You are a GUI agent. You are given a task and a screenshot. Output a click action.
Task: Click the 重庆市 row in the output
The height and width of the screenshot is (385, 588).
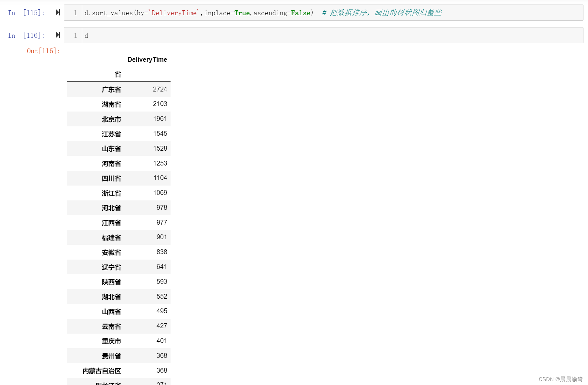click(111, 341)
